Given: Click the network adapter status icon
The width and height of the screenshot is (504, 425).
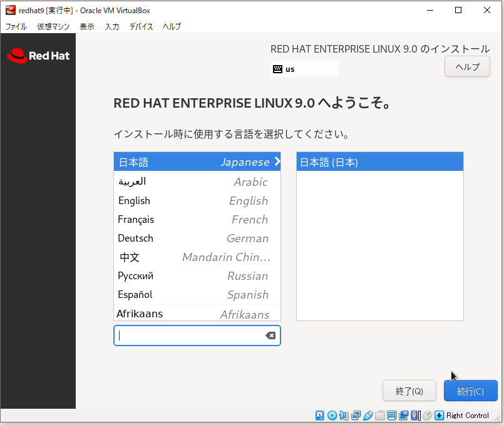Looking at the screenshot, I should 356,416.
